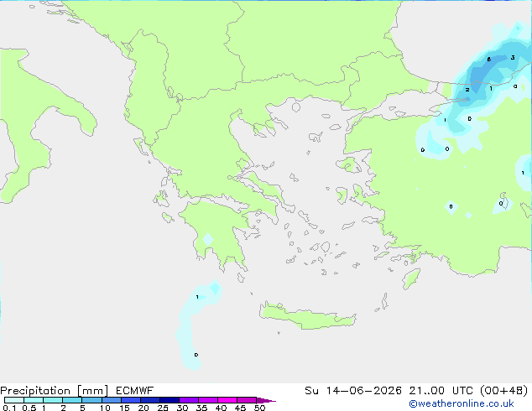Click the Su 14-06-2026 date label
This screenshot has width=532, height=411.
(x=353, y=391)
